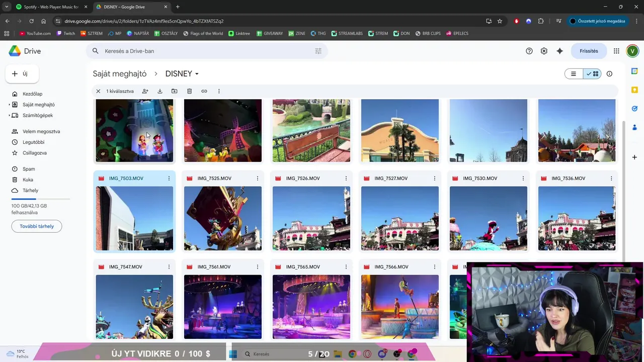Image resolution: width=644 pixels, height=362 pixels.
Task: Clear the current selection with the X icon
Action: [x=98, y=91]
